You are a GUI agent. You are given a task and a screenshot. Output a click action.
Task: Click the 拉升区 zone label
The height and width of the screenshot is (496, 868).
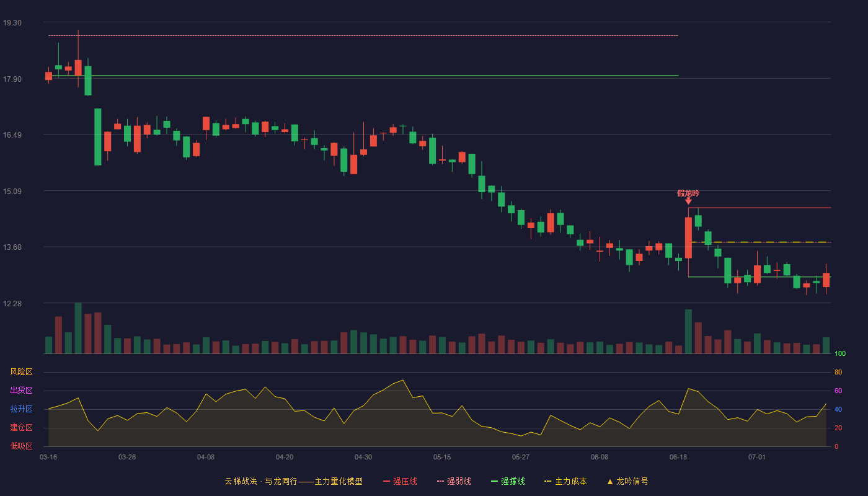tap(21, 409)
